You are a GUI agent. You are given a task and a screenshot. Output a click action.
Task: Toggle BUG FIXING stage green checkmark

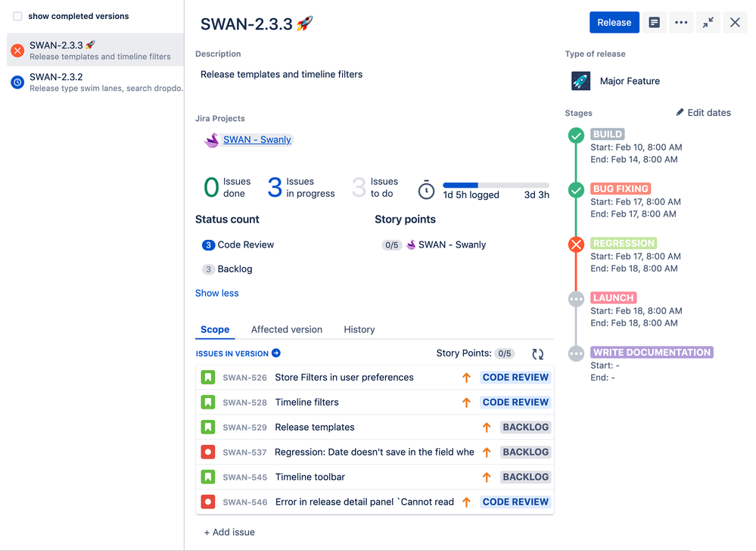coord(576,190)
